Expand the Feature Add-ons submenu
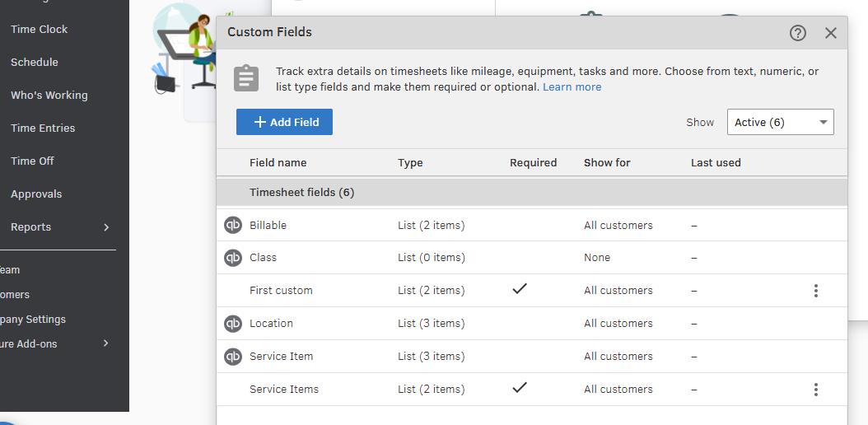The width and height of the screenshot is (868, 425). 106,343
